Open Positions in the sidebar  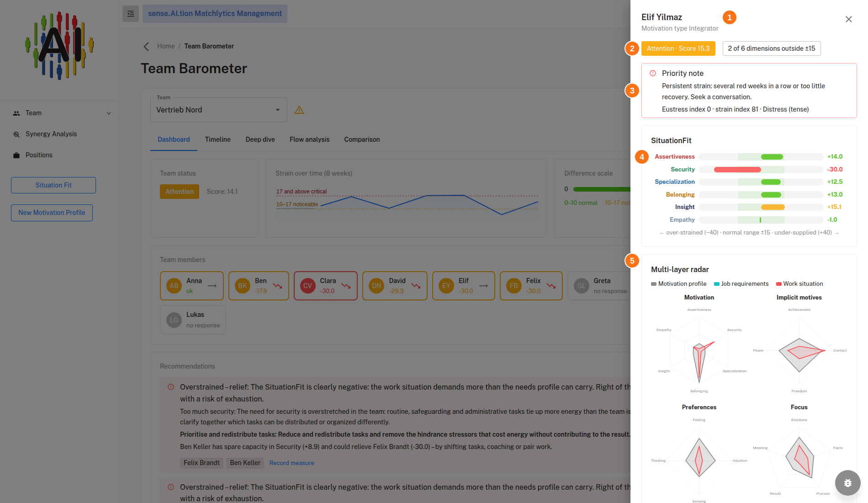[59, 155]
